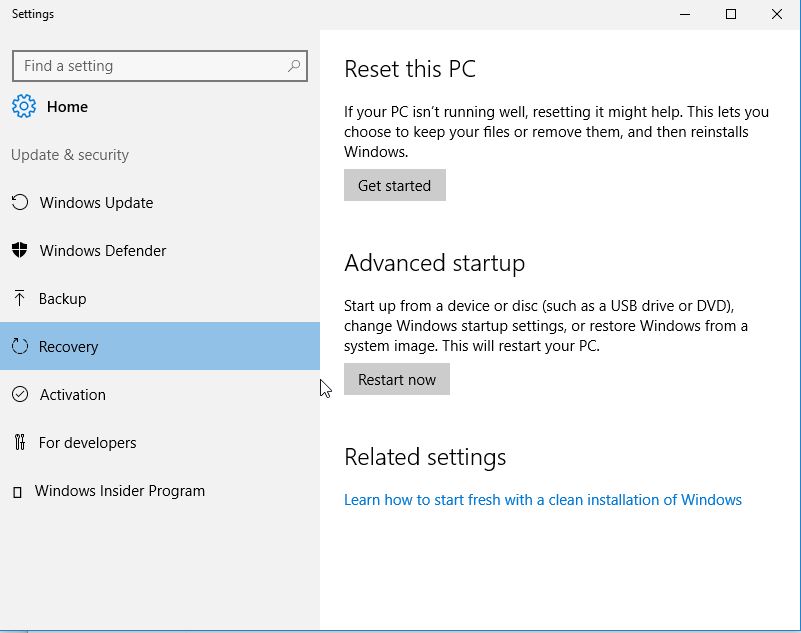Screen dimensions: 801x633
Task: Select Windows Defender in sidebar
Action: [160, 250]
